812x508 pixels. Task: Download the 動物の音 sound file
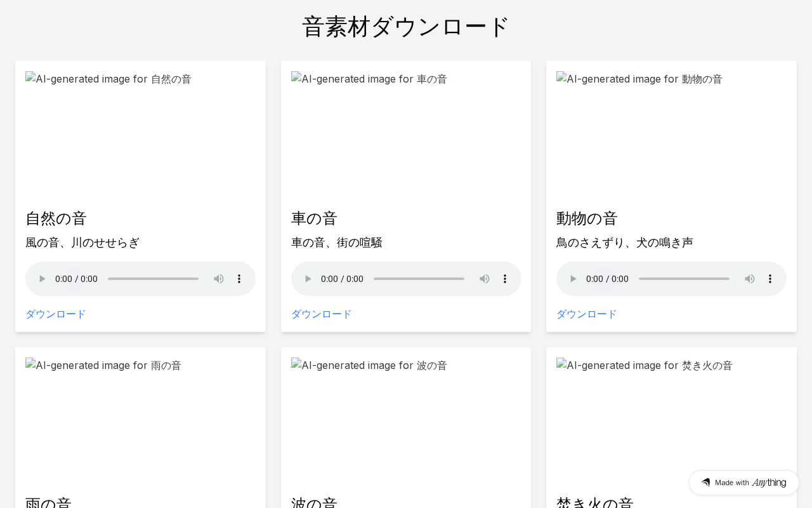click(x=587, y=314)
